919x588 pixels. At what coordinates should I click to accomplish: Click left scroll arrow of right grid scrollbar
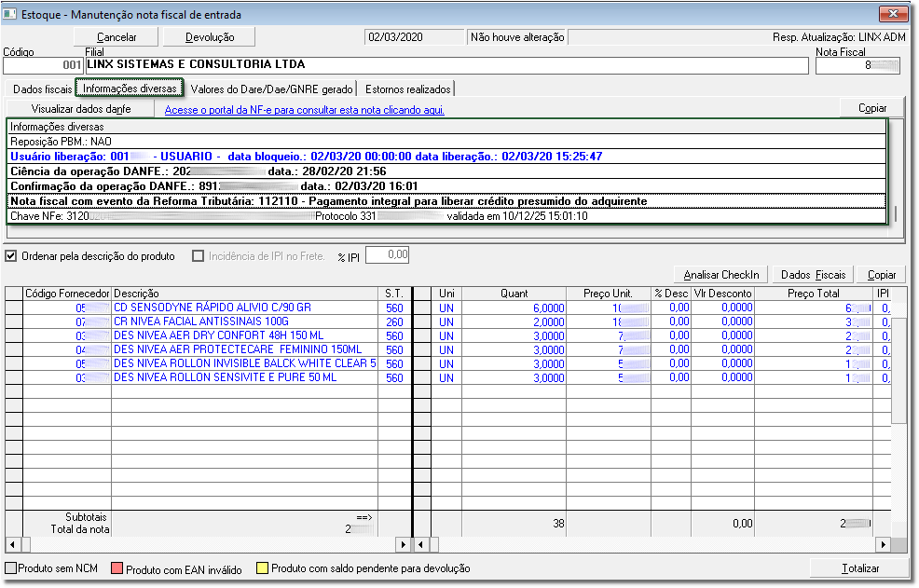[x=420, y=544]
